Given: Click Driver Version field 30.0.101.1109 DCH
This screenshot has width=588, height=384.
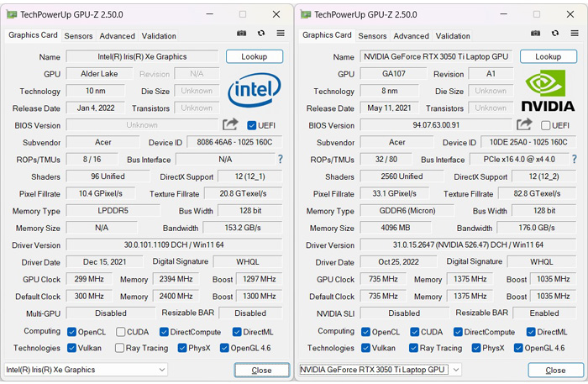Looking at the screenshot, I should coord(174,245).
